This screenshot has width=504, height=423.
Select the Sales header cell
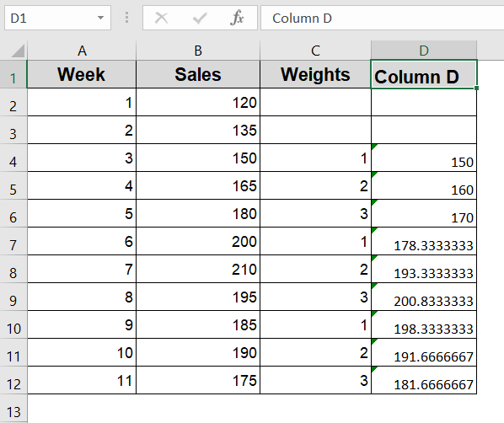pos(198,74)
